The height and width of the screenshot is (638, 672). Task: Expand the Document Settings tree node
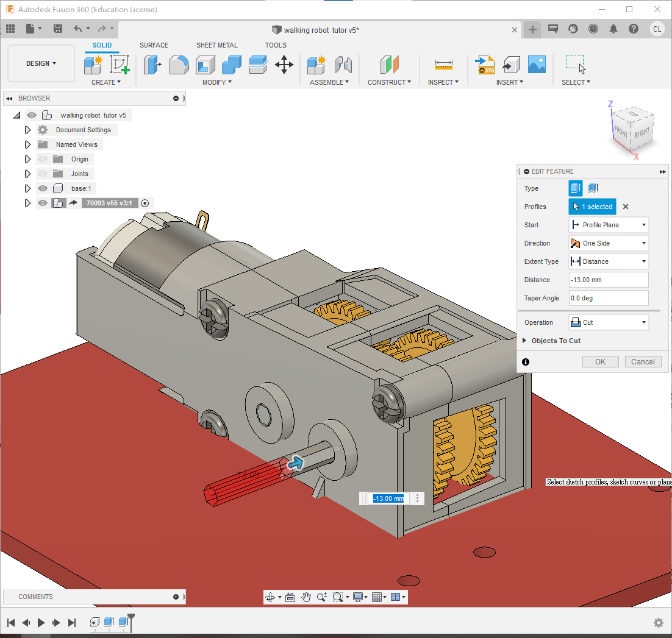[27, 130]
